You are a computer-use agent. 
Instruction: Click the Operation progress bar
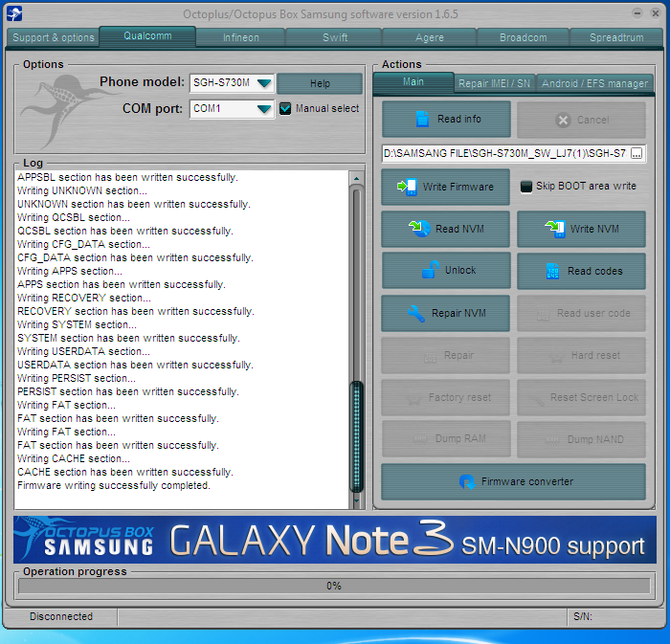[x=334, y=586]
